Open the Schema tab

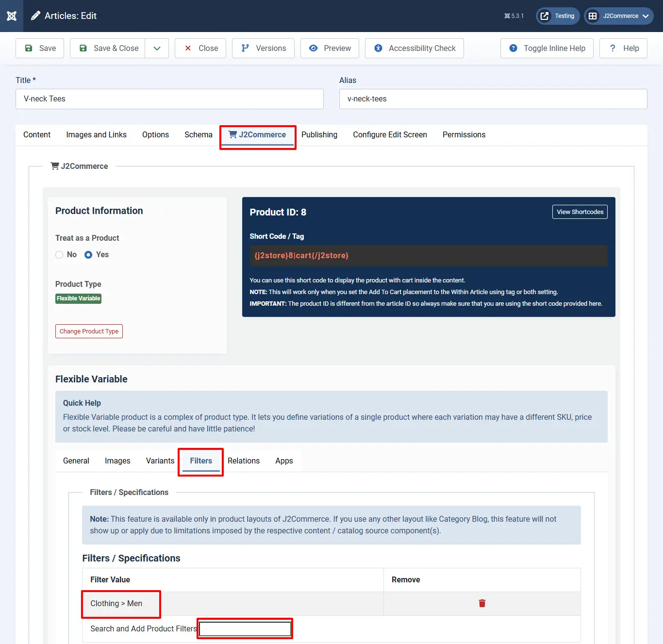tap(199, 135)
